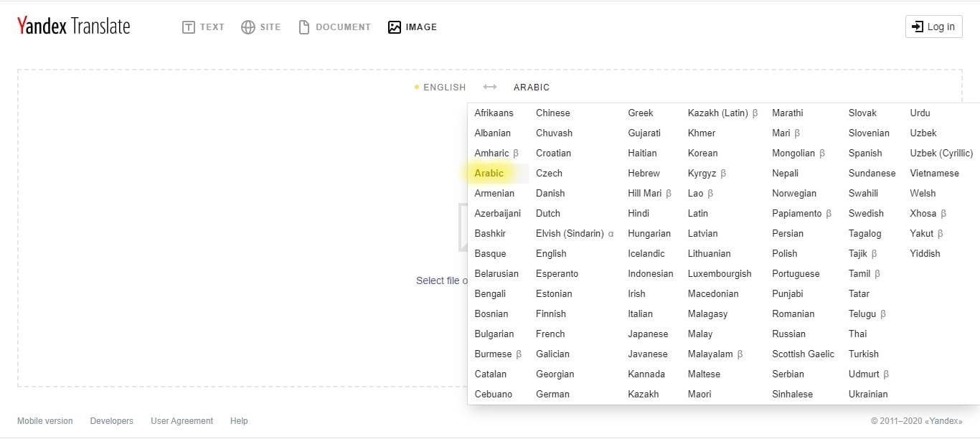980x439 pixels.
Task: Choose the highlighted Arabic language entry
Action: tap(489, 173)
